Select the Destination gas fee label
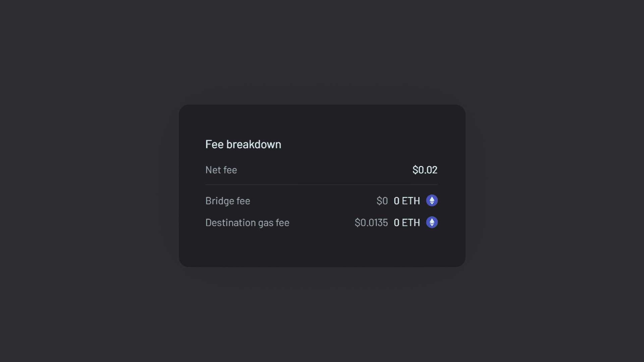 point(247,222)
